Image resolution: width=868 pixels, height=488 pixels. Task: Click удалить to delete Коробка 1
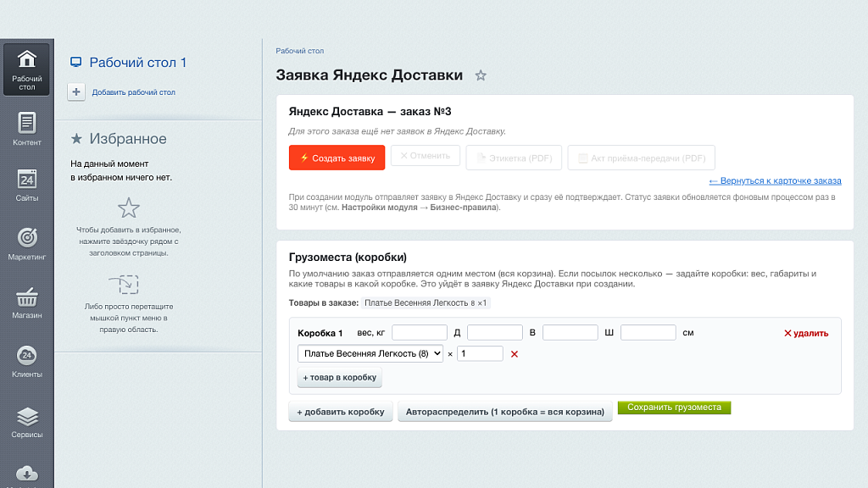[x=806, y=333]
